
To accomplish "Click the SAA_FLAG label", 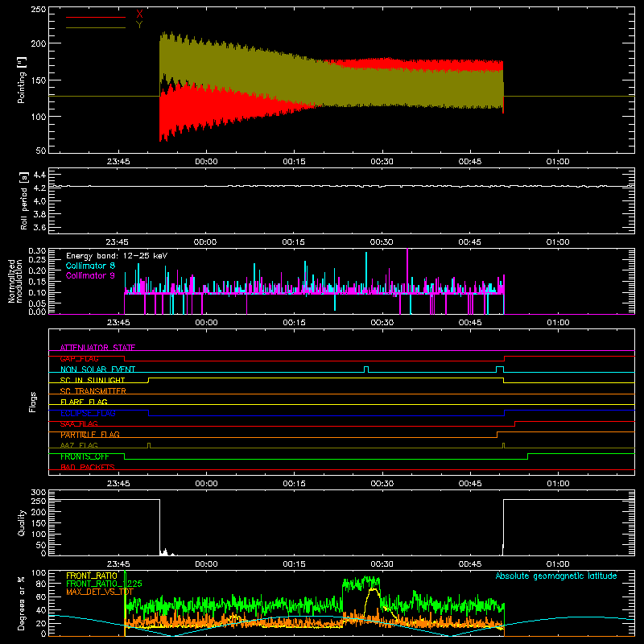I will click(79, 423).
